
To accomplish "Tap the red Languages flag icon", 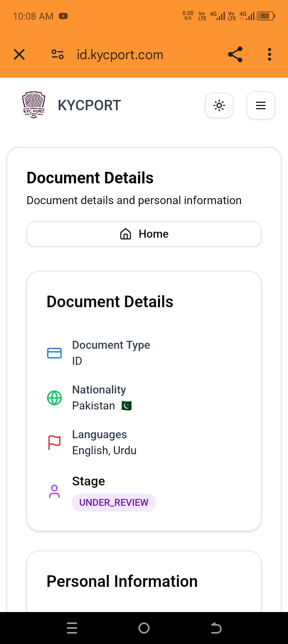I will pyautogui.click(x=54, y=443).
